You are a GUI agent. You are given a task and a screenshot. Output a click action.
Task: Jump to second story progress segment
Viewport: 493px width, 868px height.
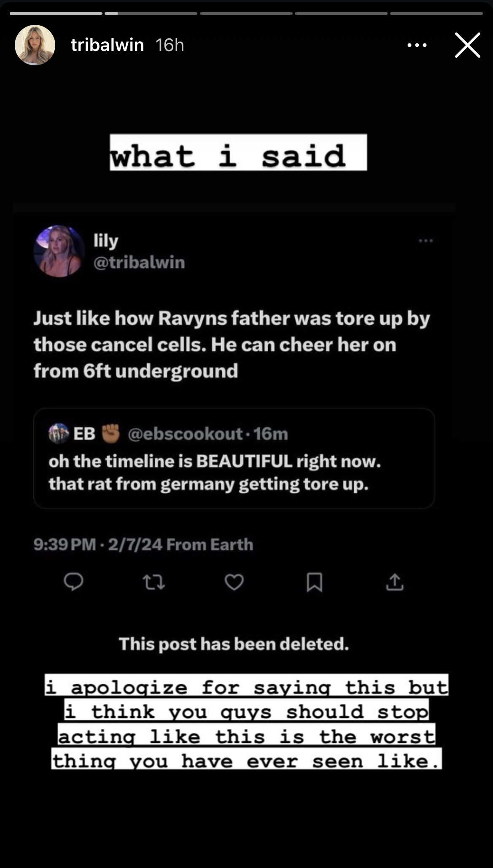(151, 13)
